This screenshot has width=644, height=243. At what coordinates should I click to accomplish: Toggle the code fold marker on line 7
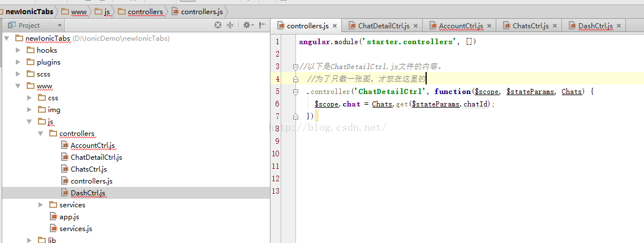295,116
